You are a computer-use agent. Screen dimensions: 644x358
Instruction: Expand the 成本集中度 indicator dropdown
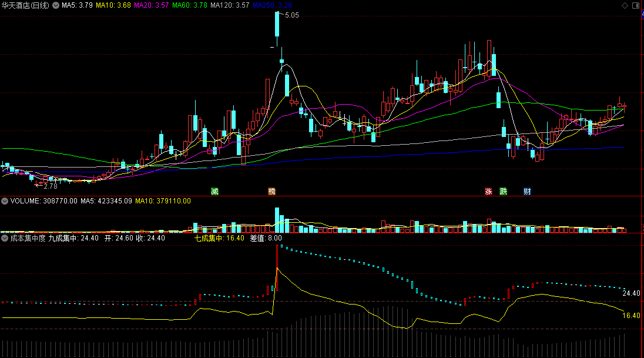click(5, 238)
